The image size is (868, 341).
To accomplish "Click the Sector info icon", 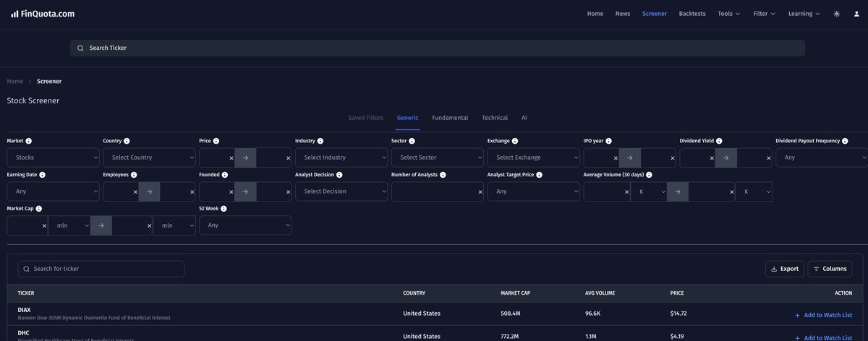I will (x=412, y=141).
